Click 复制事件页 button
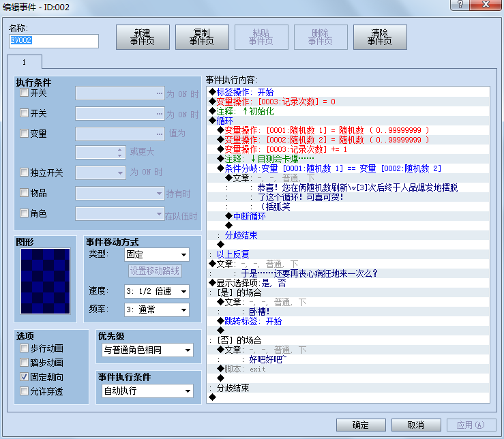This screenshot has height=439, width=504. 202,37
